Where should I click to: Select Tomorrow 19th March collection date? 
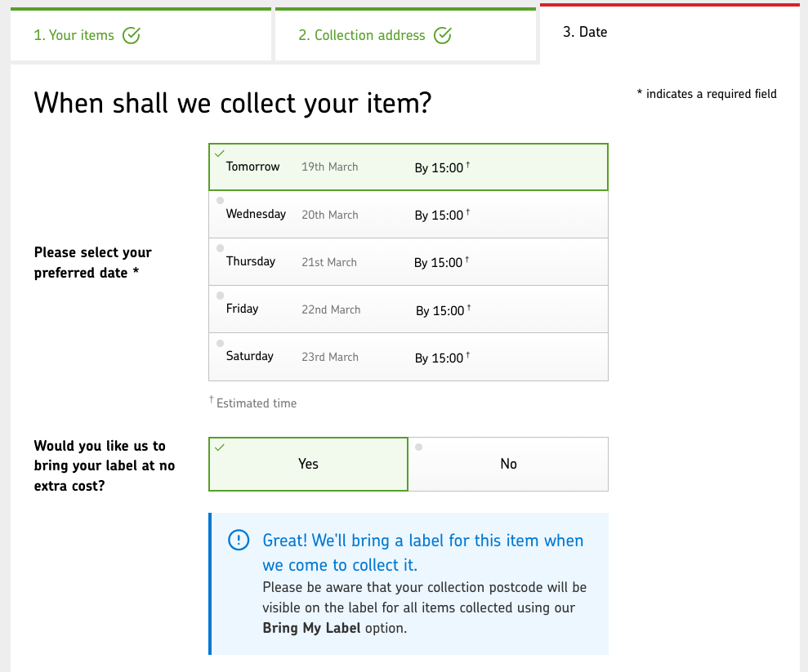[408, 167]
